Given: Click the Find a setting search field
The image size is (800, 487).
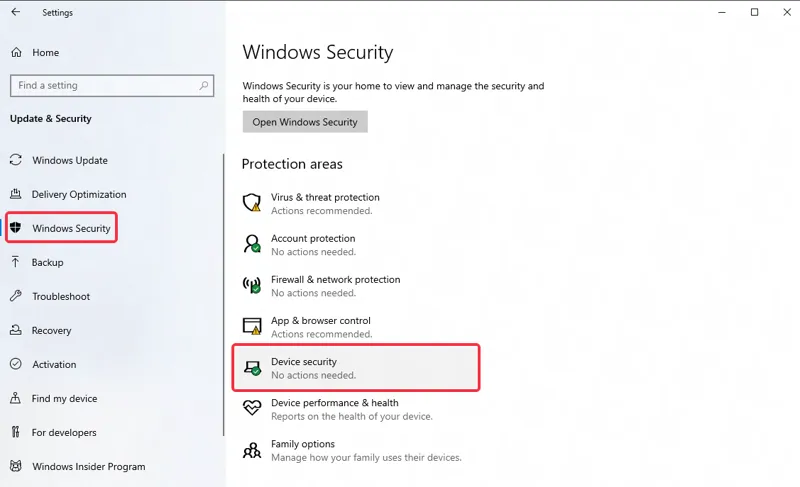Looking at the screenshot, I should [112, 85].
